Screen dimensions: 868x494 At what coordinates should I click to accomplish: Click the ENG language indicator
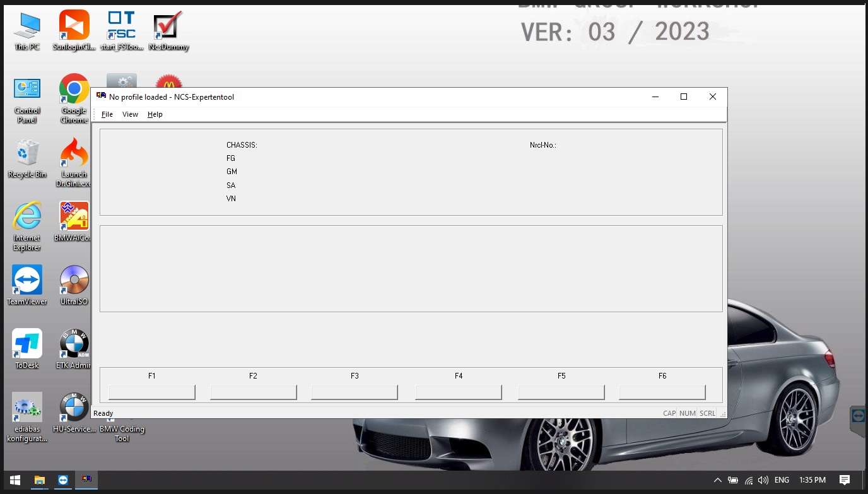tap(781, 480)
